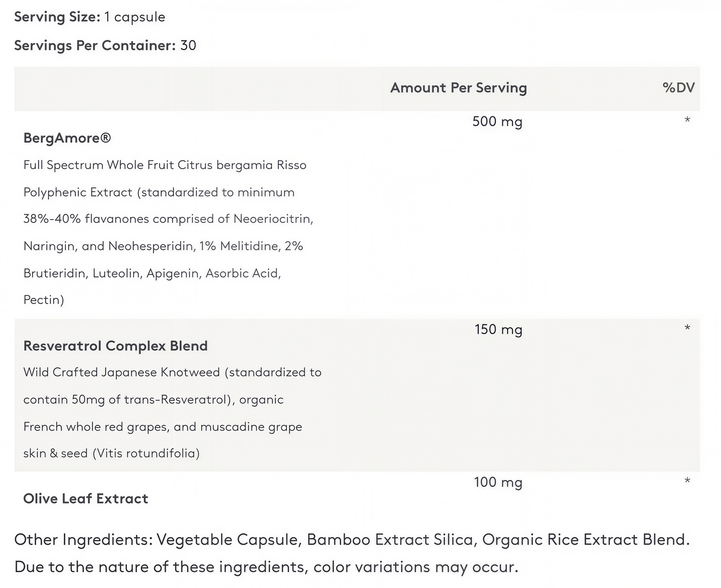
Task: Click the Wild Crafted Japanese Knotweed line
Action: (173, 373)
